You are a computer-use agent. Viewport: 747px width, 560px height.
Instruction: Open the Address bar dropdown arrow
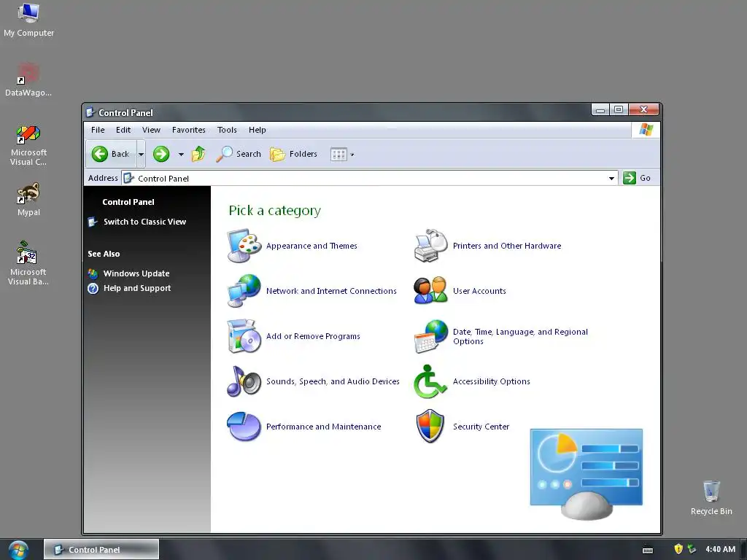[x=611, y=179]
